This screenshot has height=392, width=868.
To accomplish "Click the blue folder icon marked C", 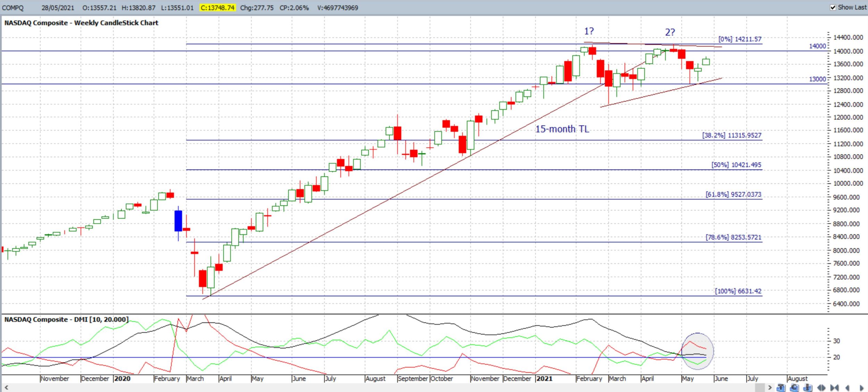I will click(x=794, y=387).
